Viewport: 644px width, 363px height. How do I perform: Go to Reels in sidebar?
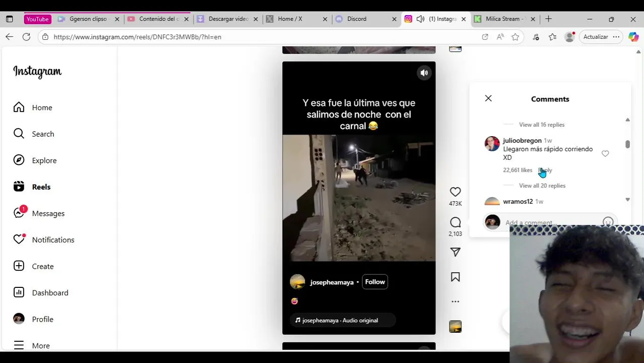32,187
